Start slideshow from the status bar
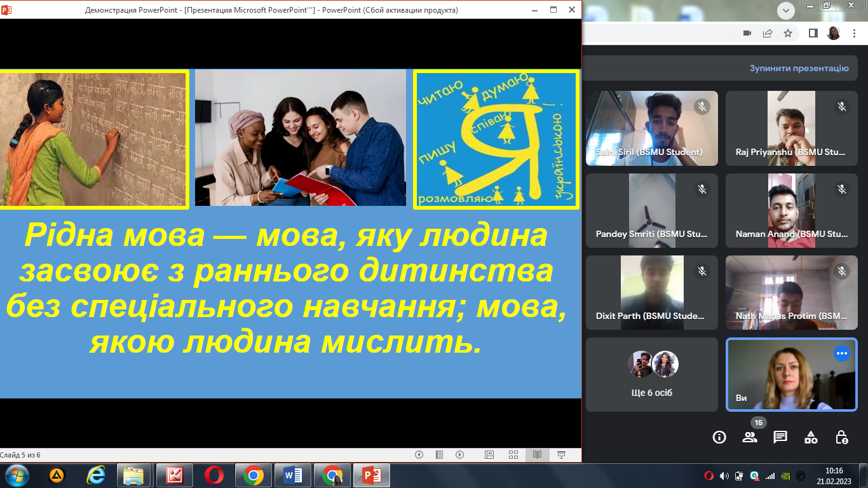The width and height of the screenshot is (868, 488). [x=561, y=455]
